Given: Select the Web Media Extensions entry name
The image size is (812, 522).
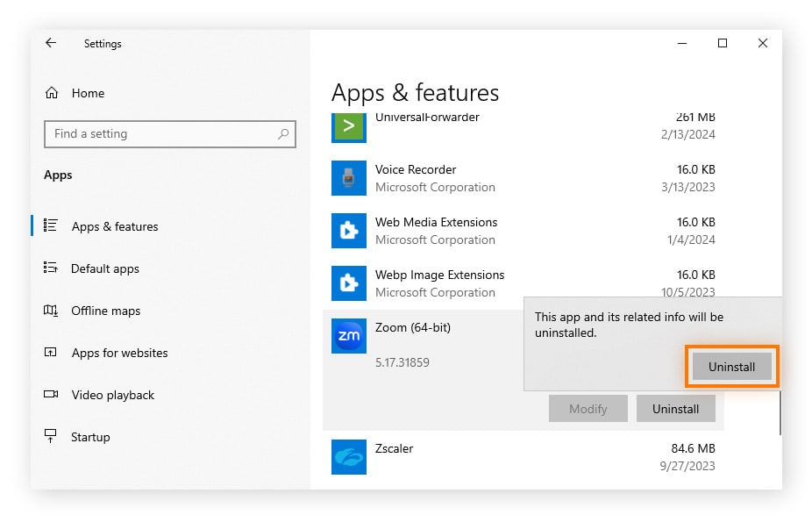Looking at the screenshot, I should pyautogui.click(x=436, y=222).
